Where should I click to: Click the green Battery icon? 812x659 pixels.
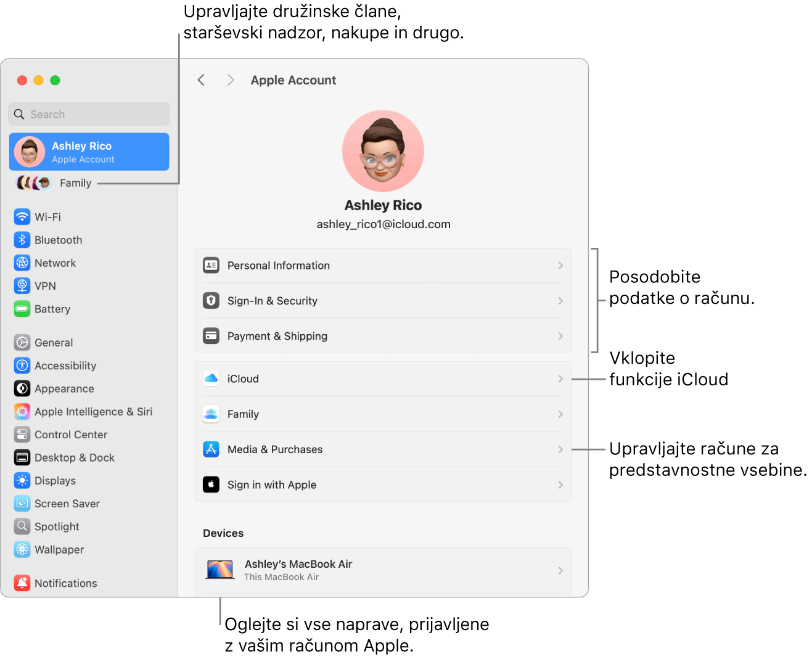coord(22,309)
